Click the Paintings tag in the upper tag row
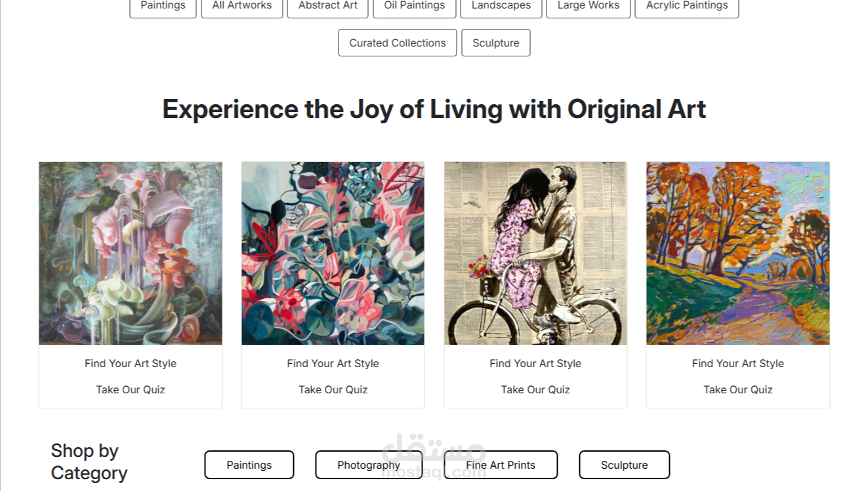Viewport: 868px width, 491px height. coord(163,6)
